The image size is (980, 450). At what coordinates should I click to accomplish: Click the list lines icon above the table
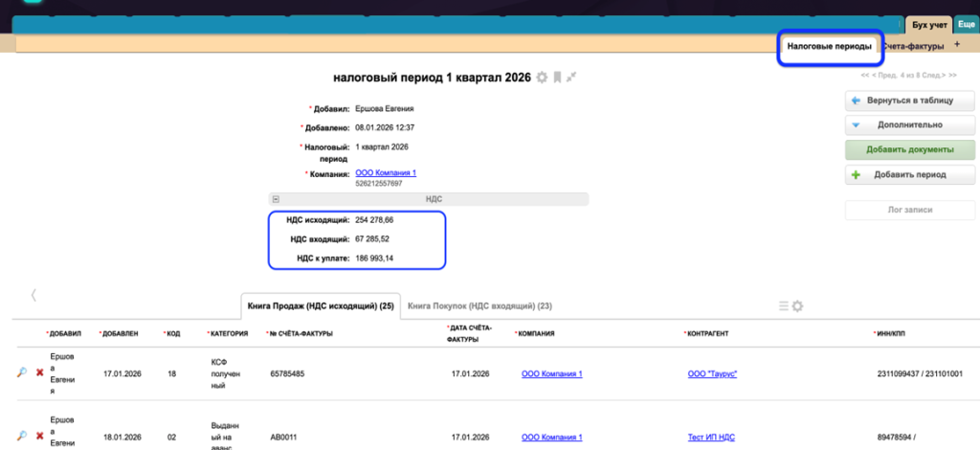[783, 305]
